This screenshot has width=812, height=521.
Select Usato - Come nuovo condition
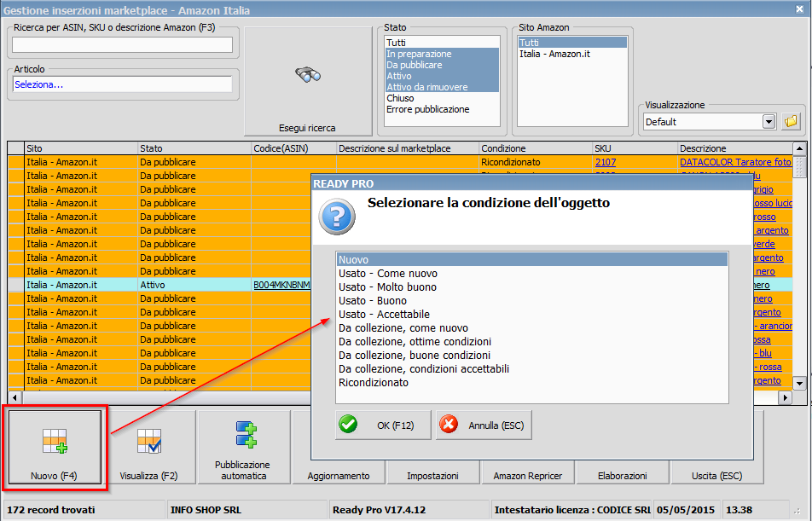[532, 274]
